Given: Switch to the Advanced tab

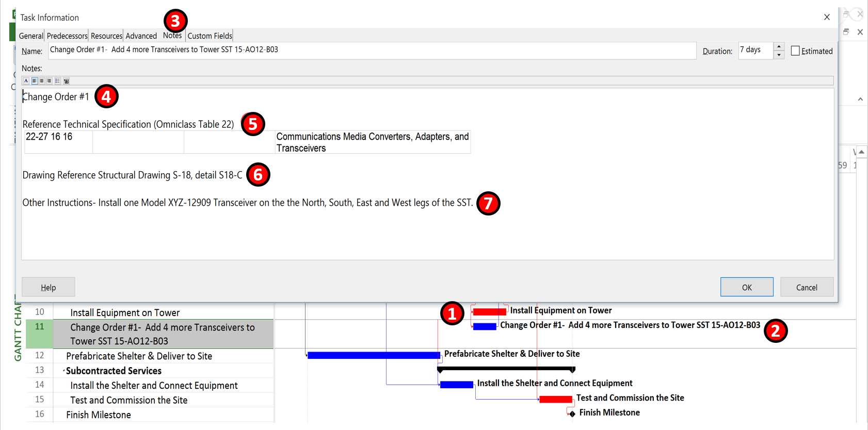Looking at the screenshot, I should [x=141, y=36].
